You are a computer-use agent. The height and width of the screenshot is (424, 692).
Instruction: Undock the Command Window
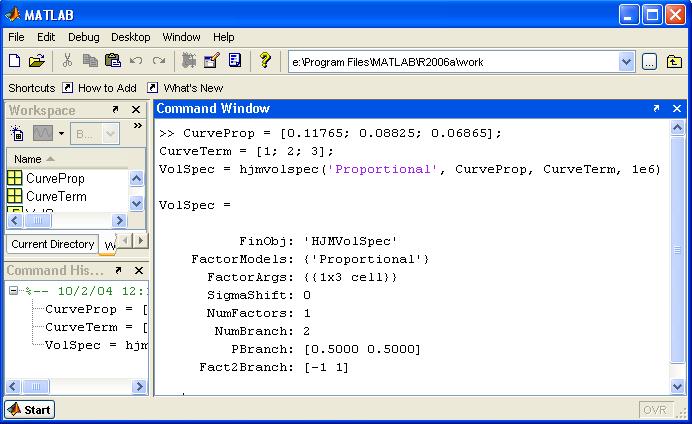tap(656, 108)
